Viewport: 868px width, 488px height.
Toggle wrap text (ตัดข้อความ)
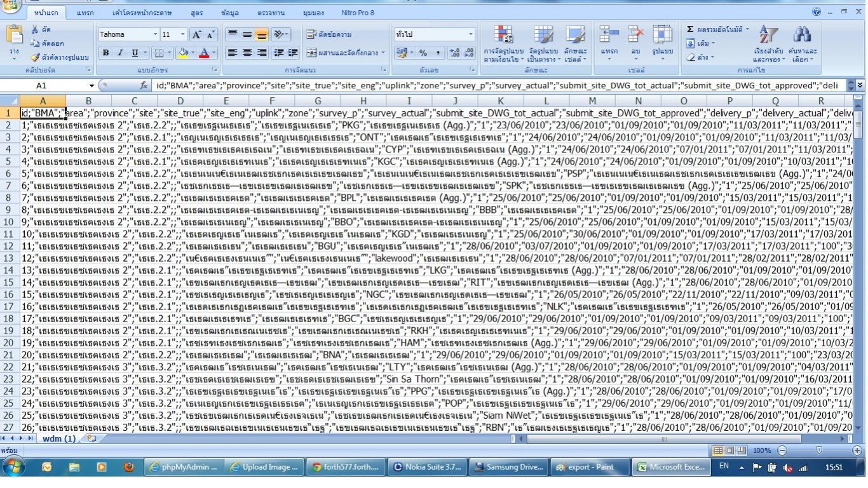328,34
